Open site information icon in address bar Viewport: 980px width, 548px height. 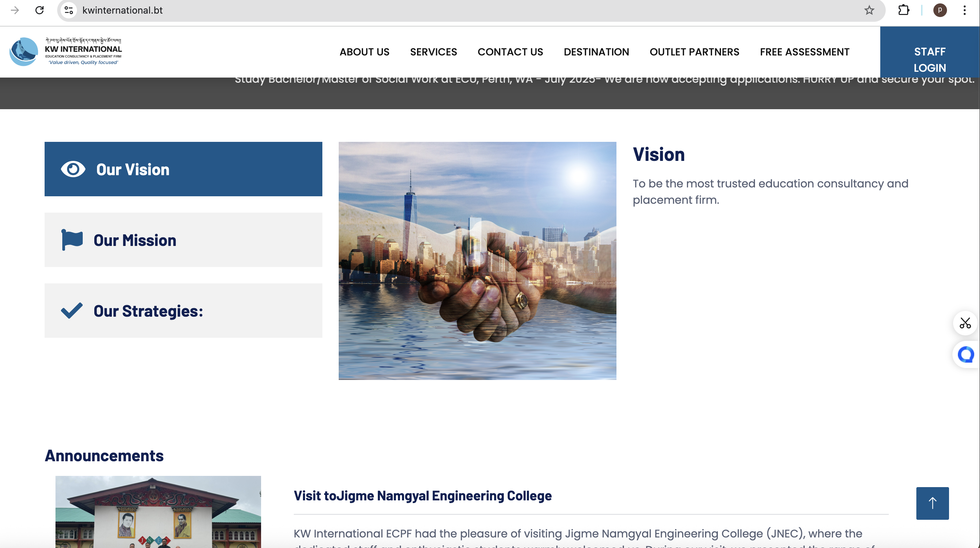(69, 10)
